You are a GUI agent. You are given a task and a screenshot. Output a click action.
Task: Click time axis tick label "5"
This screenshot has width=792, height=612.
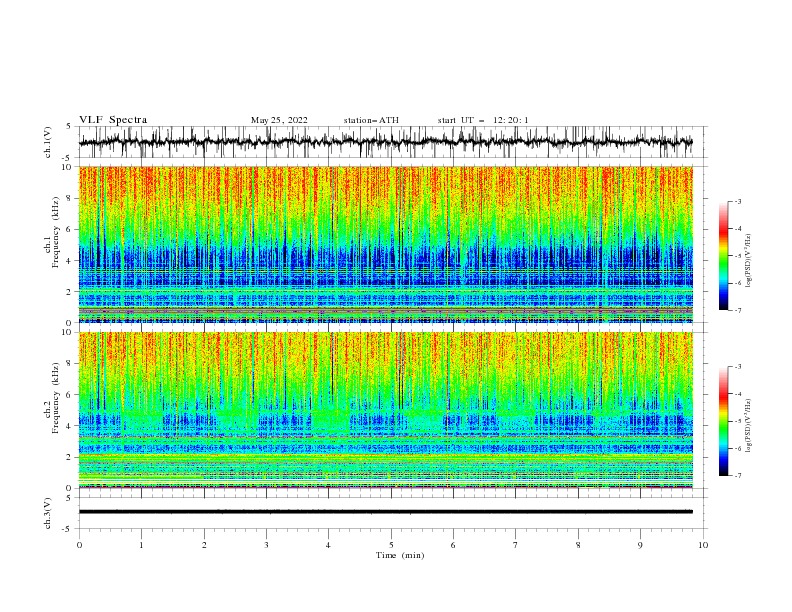tap(391, 545)
